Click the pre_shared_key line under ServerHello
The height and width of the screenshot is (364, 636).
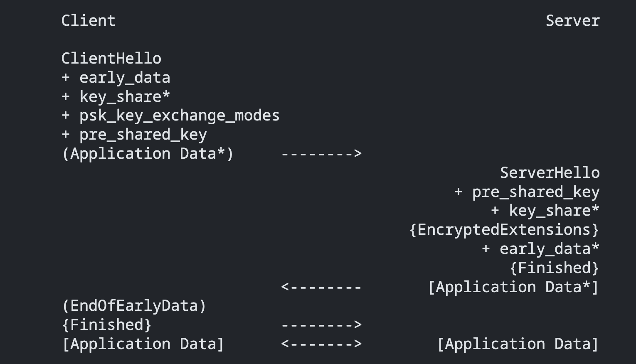(x=527, y=192)
